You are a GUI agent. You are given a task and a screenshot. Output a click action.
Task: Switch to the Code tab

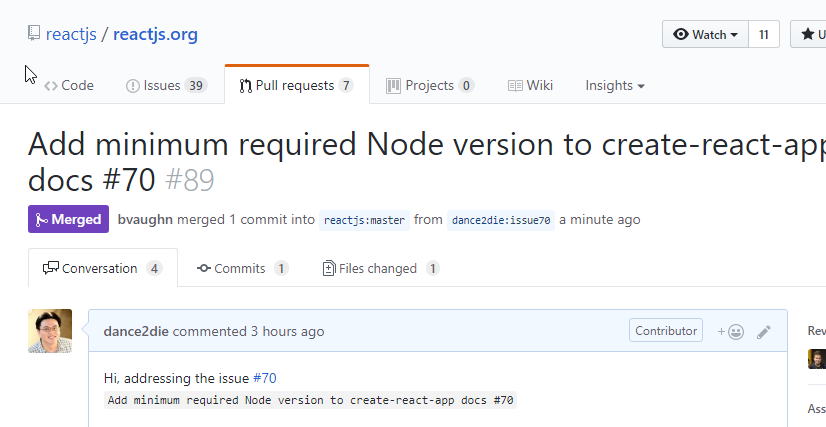(x=69, y=86)
